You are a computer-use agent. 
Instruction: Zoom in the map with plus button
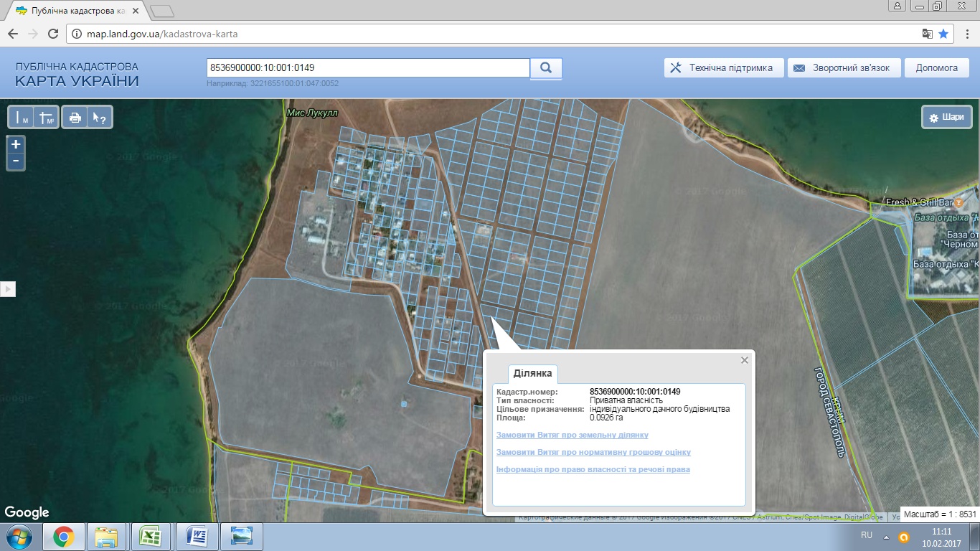[16, 144]
